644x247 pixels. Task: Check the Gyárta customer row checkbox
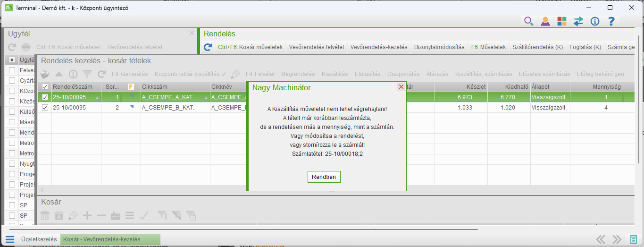(x=12, y=81)
